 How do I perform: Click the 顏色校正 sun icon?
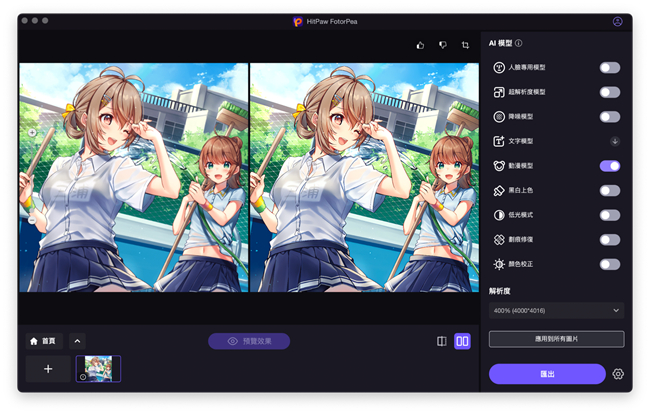pyautogui.click(x=499, y=264)
